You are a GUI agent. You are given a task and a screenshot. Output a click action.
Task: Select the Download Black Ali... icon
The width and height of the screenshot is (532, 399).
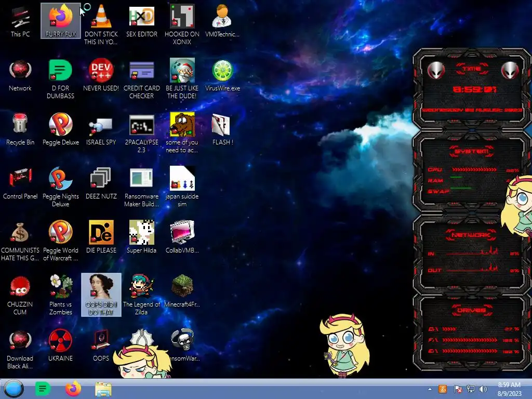pyautogui.click(x=20, y=350)
